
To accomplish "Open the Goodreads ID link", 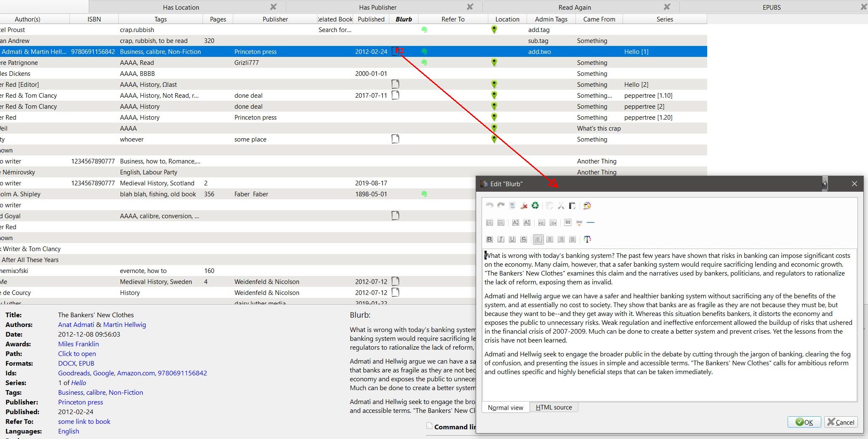I will click(73, 373).
